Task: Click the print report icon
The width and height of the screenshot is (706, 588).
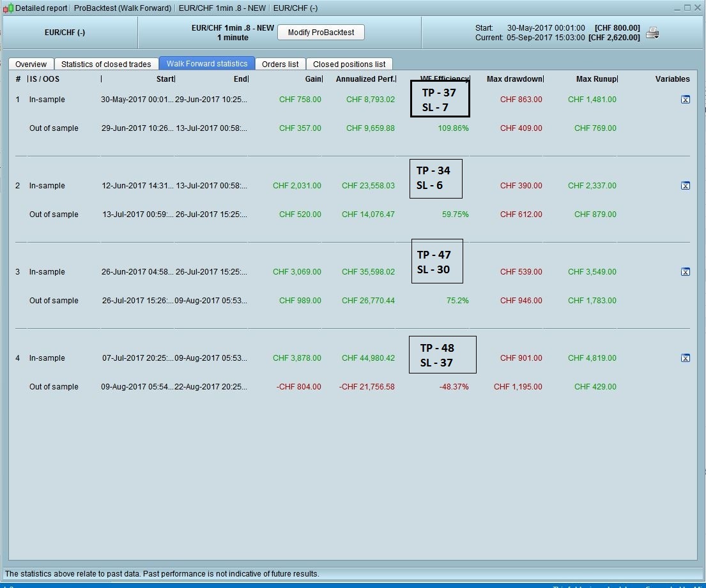Action: pos(652,33)
